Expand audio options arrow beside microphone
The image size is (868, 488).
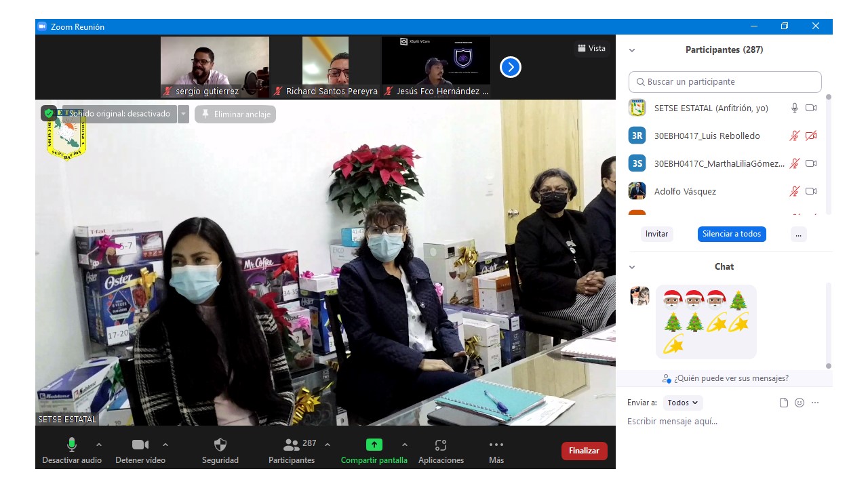click(99, 445)
